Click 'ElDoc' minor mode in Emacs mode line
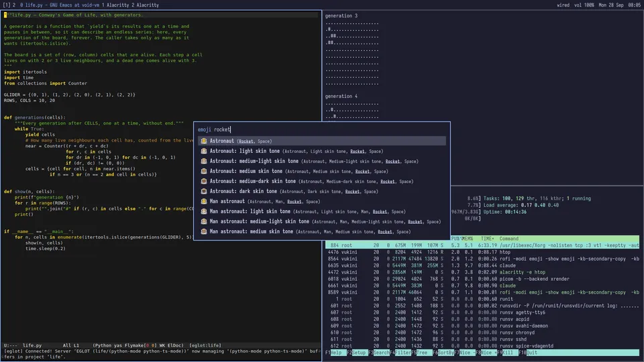This screenshot has height=362, width=644. pyautogui.click(x=174, y=346)
